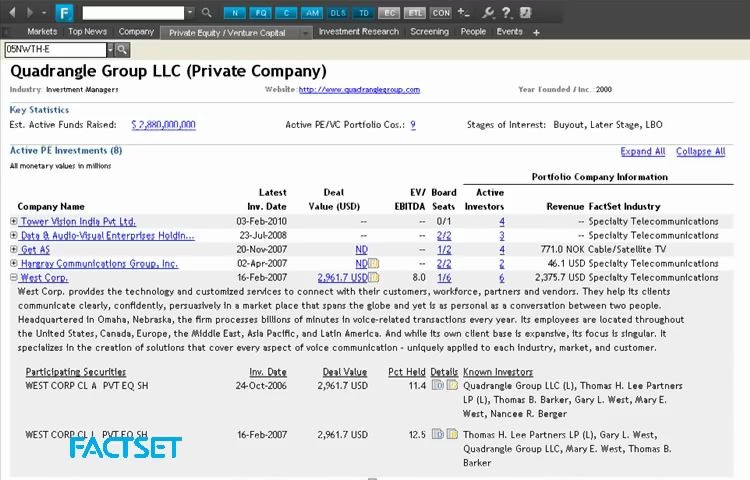Expand the Get AS row
The width and height of the screenshot is (750, 480).
pos(13,249)
